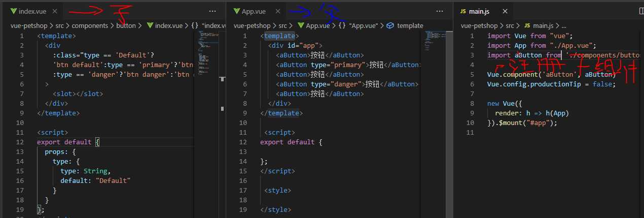
Task: Click <style> tag line in App.vue
Action: 278,191
